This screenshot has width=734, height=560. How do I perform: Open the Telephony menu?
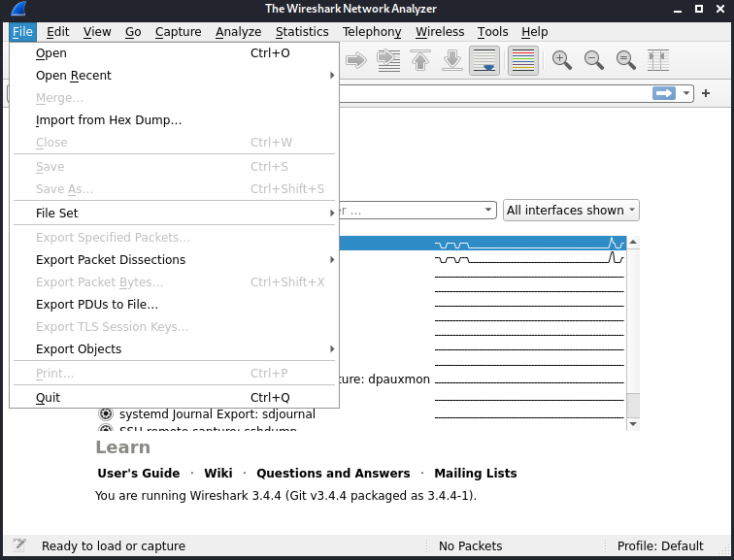372,32
